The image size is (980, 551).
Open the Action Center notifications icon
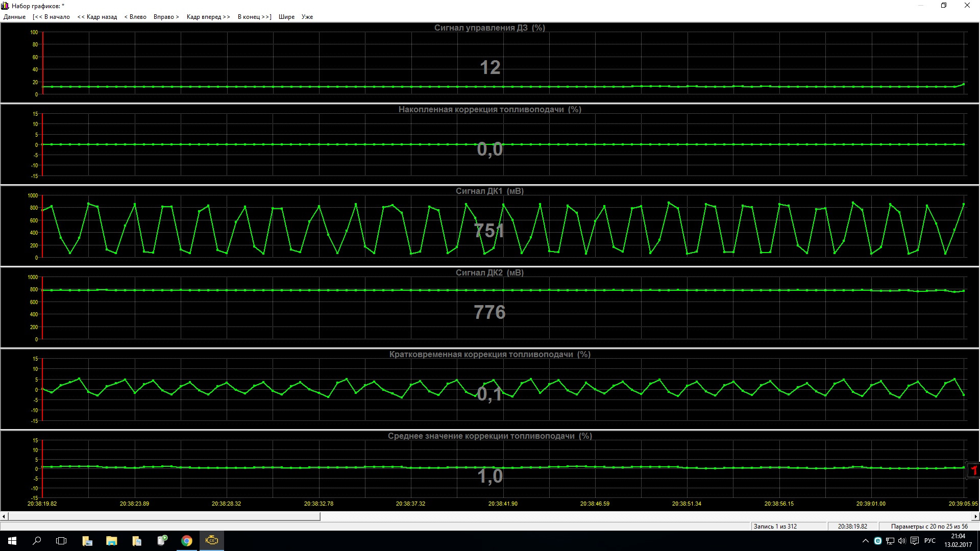[915, 541]
